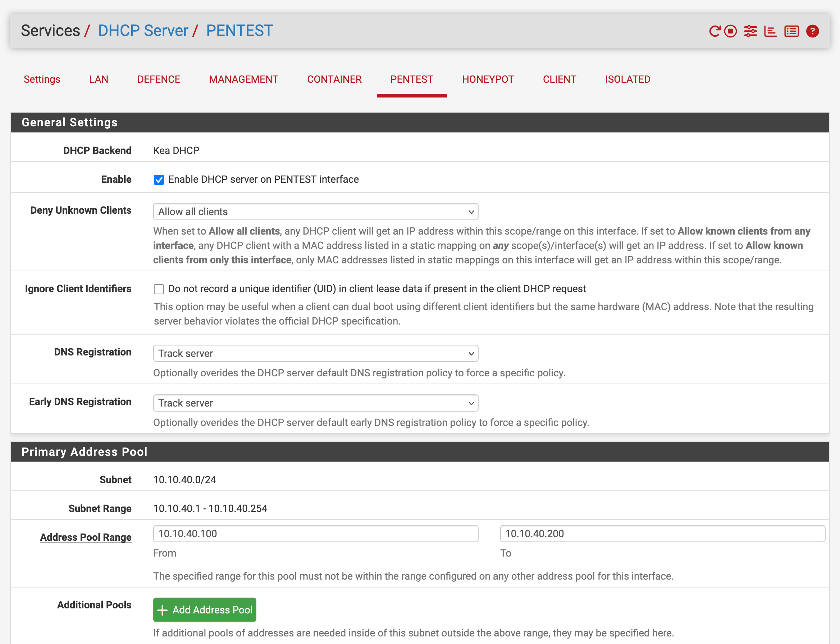Switch to the Settings tab

point(42,80)
